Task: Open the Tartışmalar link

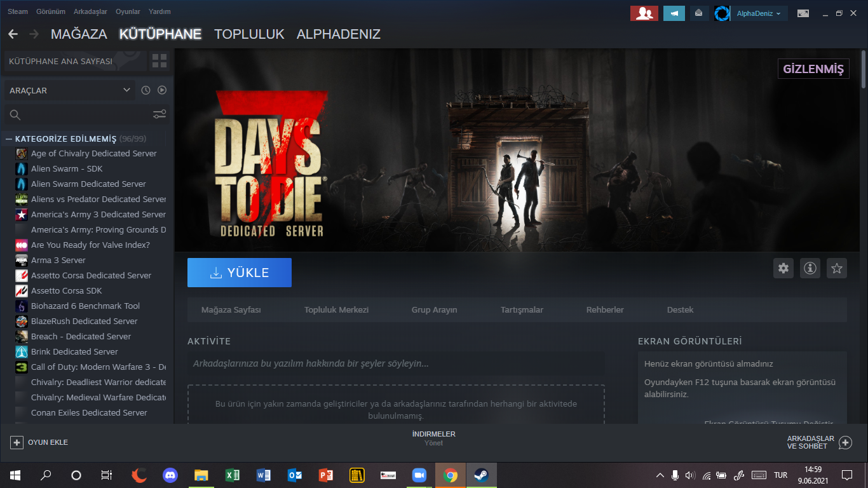Action: [x=522, y=310]
